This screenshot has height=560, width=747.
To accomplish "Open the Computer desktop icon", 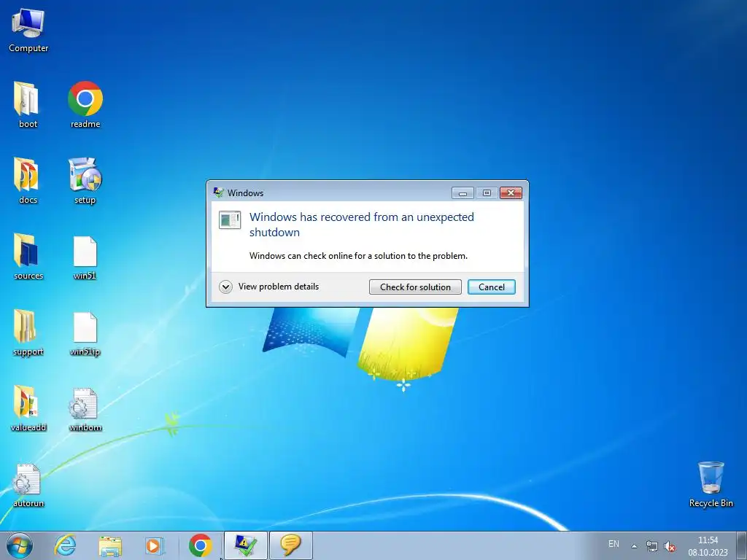I will coord(28,31).
